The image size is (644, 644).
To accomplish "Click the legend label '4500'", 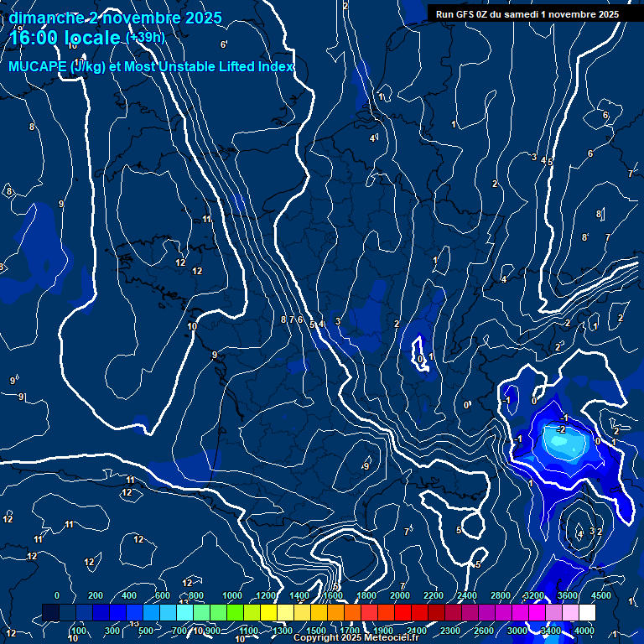I will click(x=601, y=595).
